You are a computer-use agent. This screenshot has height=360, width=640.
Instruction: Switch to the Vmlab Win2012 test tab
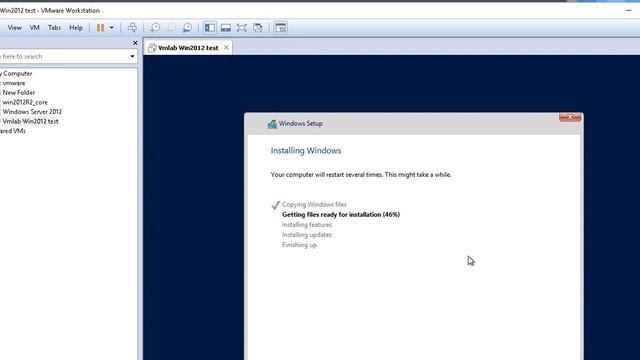pyautogui.click(x=188, y=48)
